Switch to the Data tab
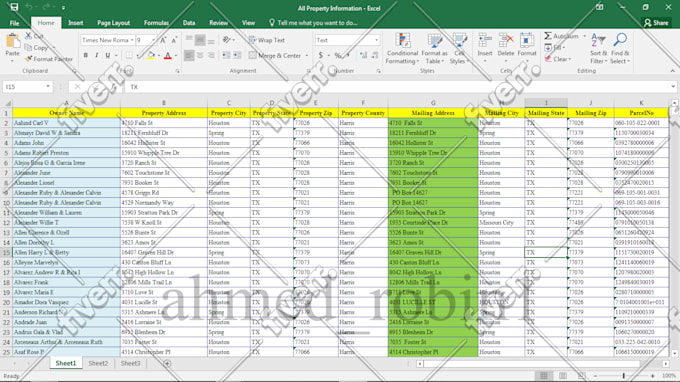Viewport: 680px width, 382px height. [189, 23]
